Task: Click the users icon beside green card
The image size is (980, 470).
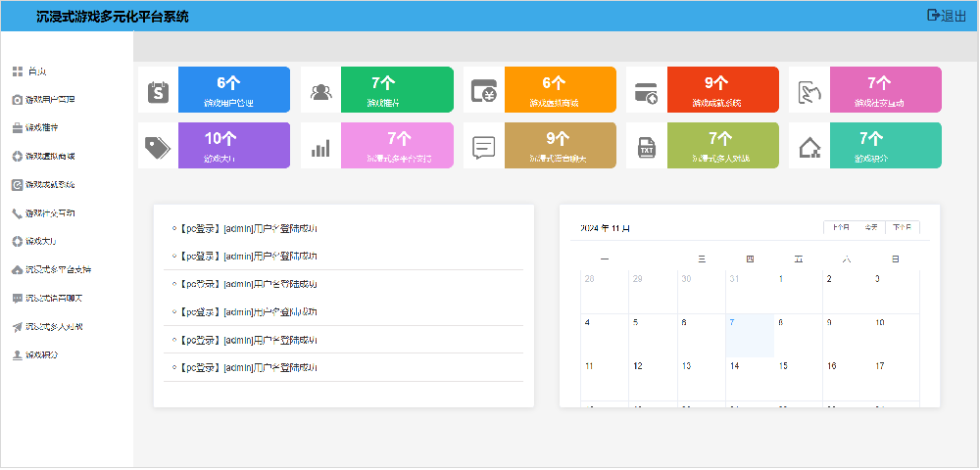Action: pyautogui.click(x=321, y=92)
